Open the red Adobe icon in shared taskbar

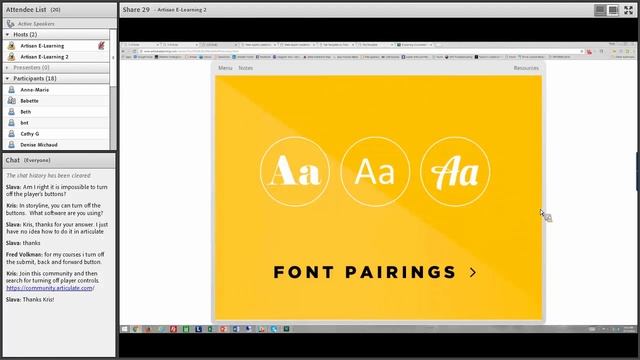tap(173, 329)
